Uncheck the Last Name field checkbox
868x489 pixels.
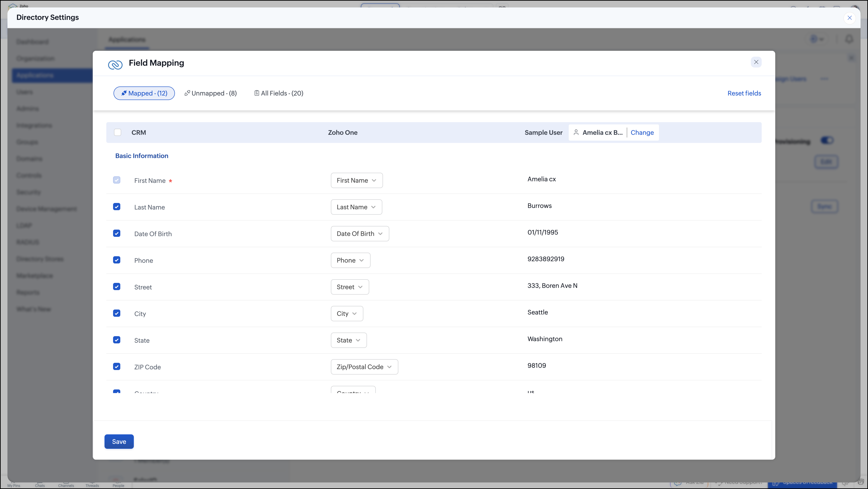pyautogui.click(x=117, y=207)
